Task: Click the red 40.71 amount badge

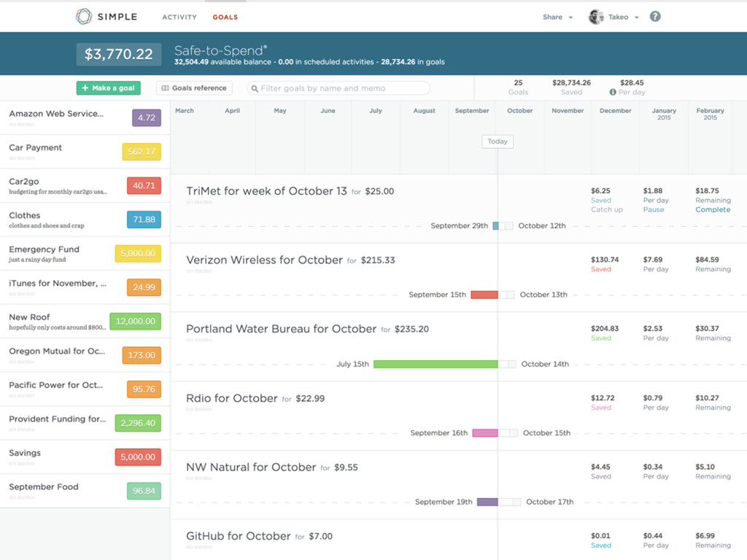Action: 144,186
